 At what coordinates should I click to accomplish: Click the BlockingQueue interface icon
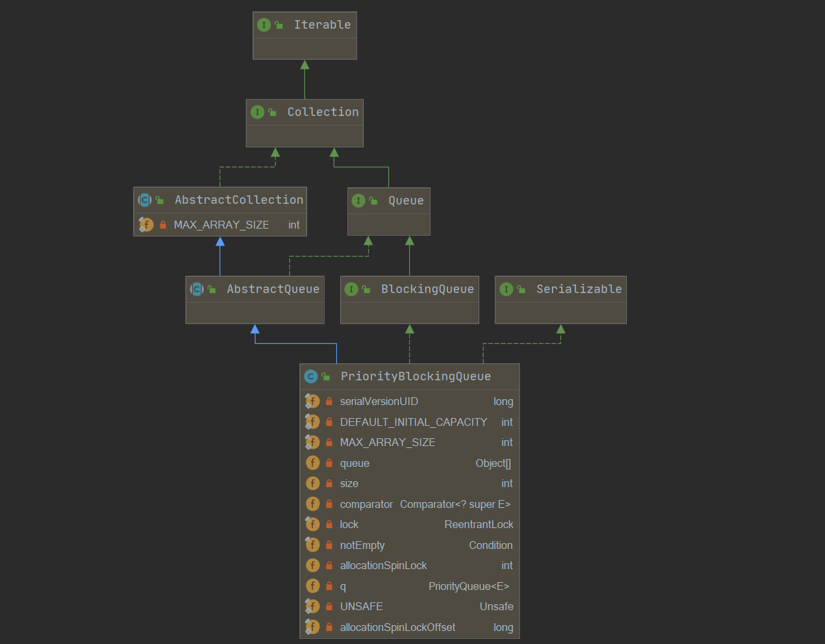tap(351, 289)
